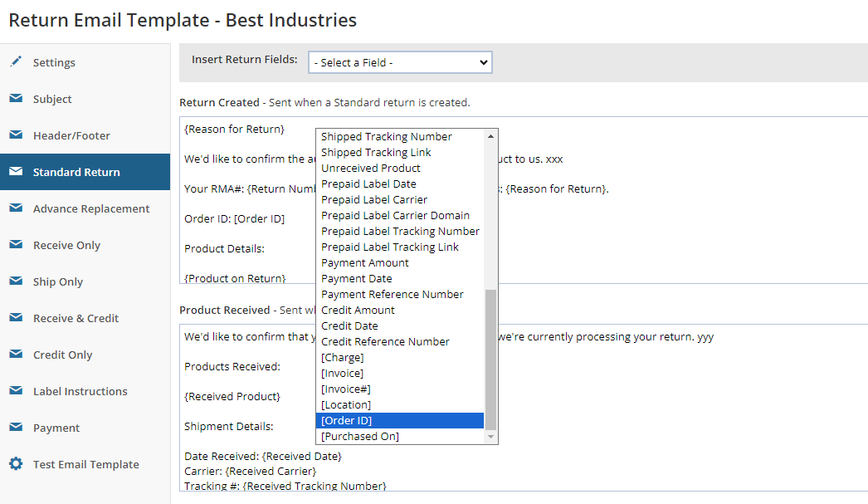Click the dropdown list scrollbar down arrow

[x=491, y=437]
